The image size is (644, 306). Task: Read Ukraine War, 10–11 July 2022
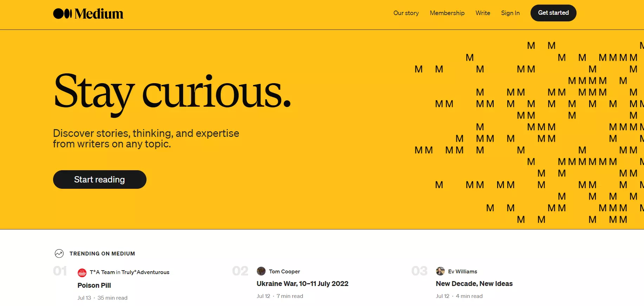(x=303, y=284)
